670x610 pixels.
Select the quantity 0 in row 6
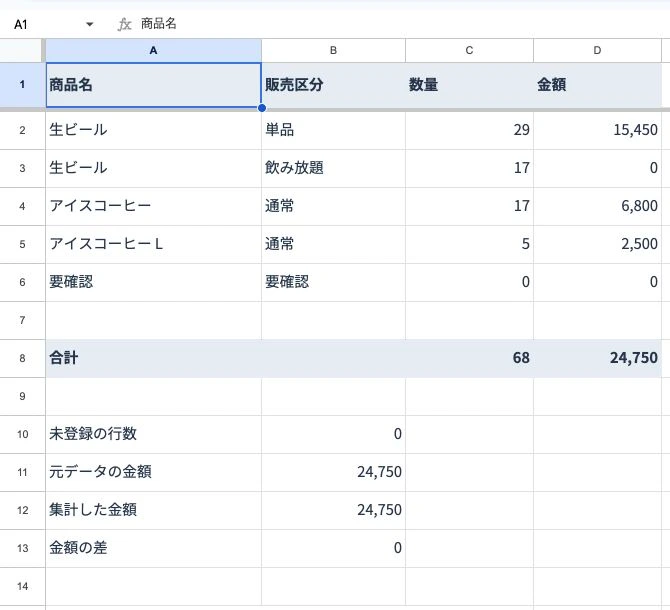coord(469,282)
